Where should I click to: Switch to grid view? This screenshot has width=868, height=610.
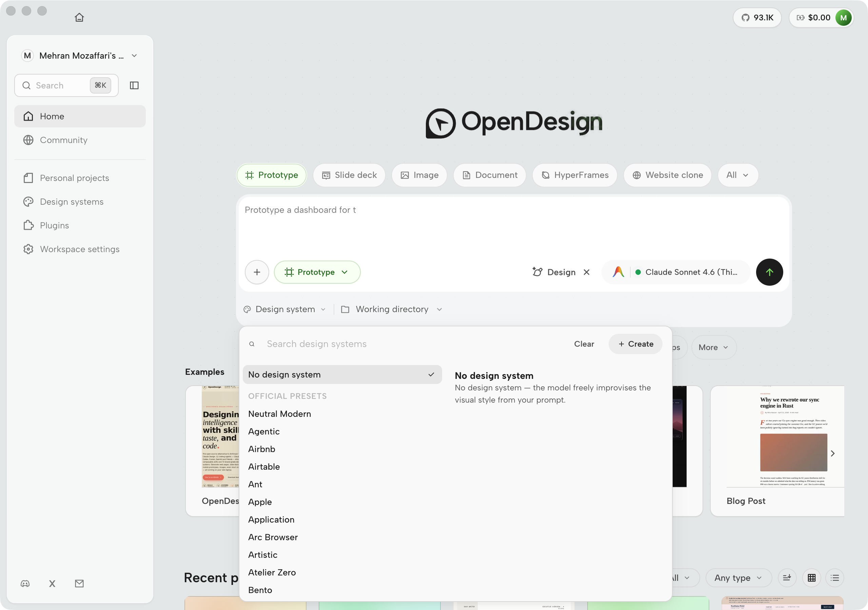coord(811,578)
